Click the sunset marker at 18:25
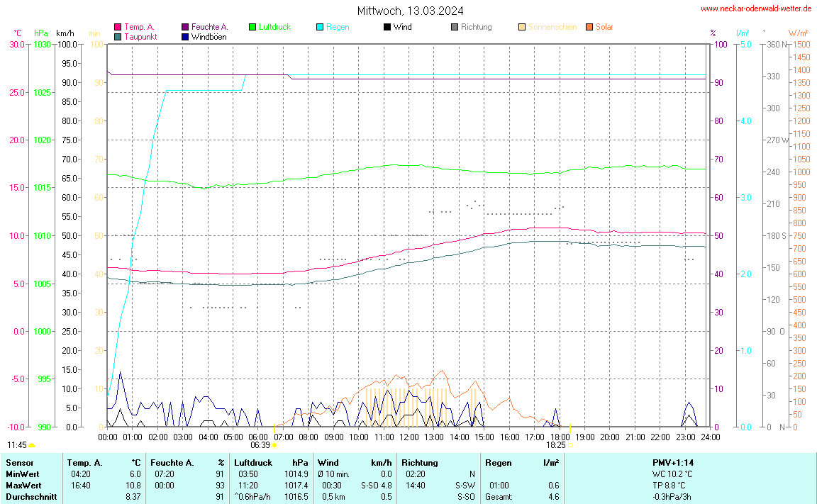 tap(570, 445)
